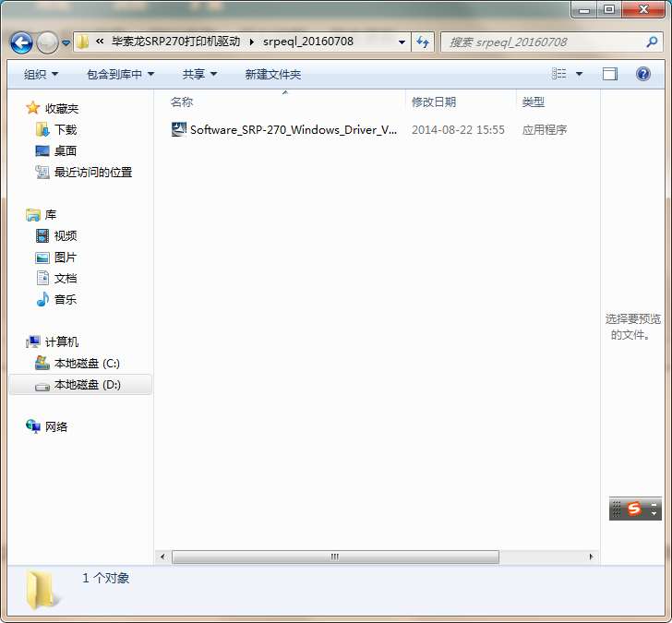Open 本地磁盘 (C:)
The height and width of the screenshot is (623, 672).
pos(87,364)
